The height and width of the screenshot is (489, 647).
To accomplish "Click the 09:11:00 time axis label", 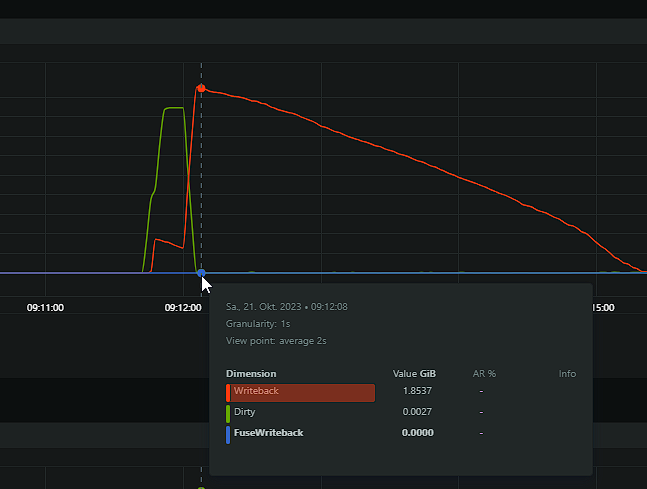I will tap(45, 308).
